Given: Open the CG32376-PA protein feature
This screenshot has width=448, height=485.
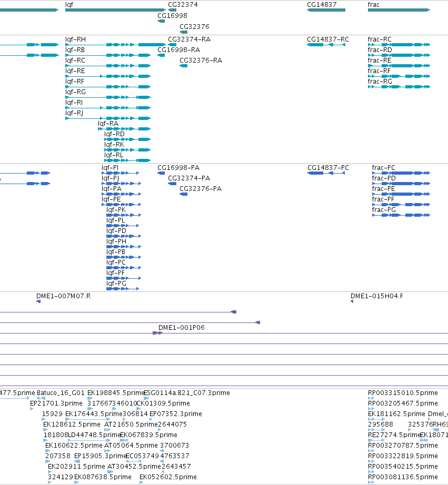Looking at the screenshot, I should pyautogui.click(x=201, y=189).
